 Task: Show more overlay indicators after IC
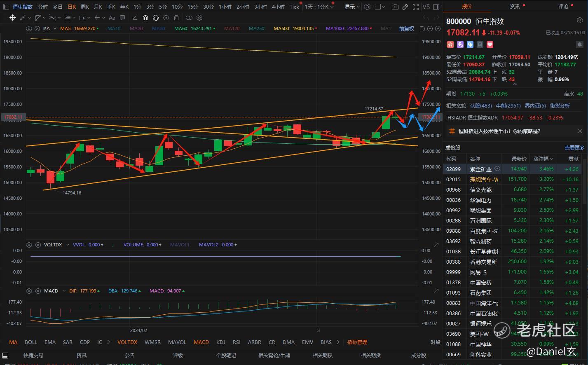[108, 342]
